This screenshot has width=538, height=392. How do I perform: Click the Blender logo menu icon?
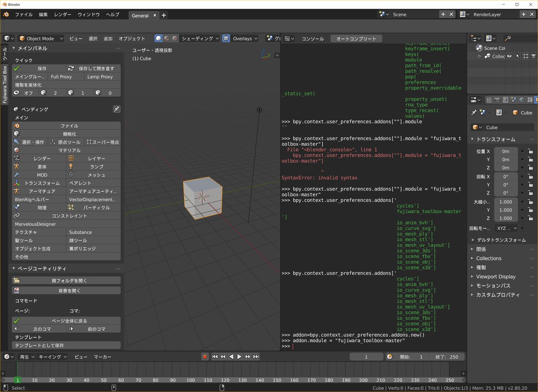[x=6, y=15]
